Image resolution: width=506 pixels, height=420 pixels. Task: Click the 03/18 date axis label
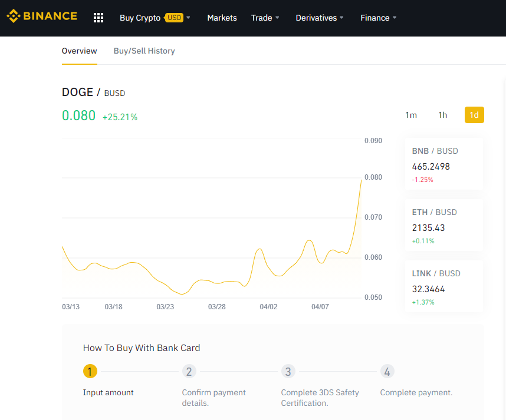tap(114, 307)
